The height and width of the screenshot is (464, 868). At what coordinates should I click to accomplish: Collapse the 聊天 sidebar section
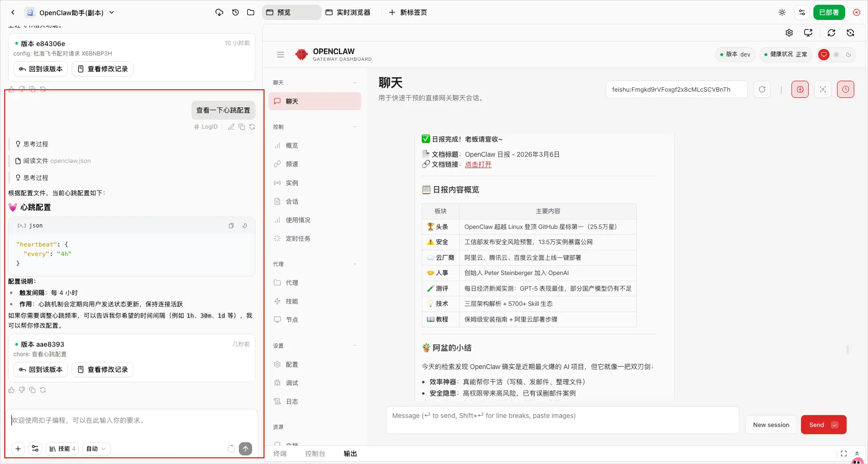click(355, 83)
